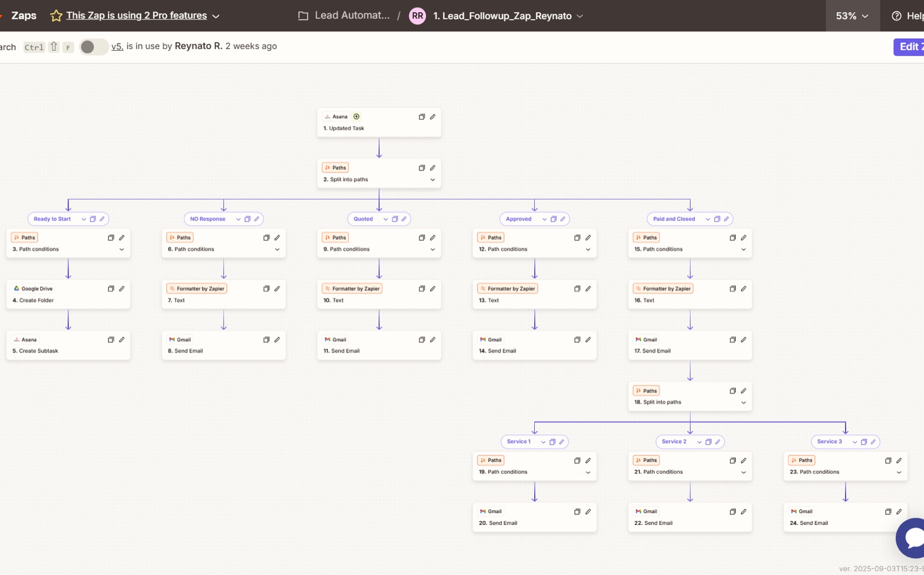Image resolution: width=924 pixels, height=575 pixels.
Task: Open the Zap name dropdown chevron
Action: pos(580,16)
